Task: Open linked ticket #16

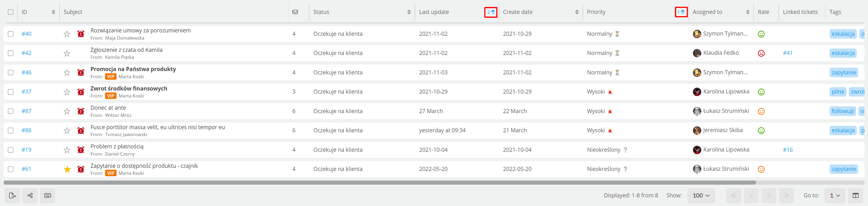Action: tap(788, 150)
